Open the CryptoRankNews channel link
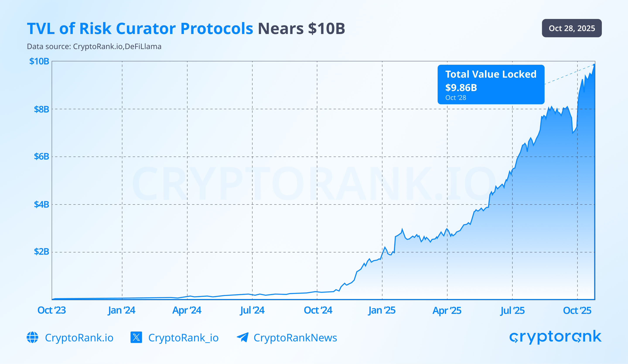The height and width of the screenshot is (364, 628). pos(295,338)
